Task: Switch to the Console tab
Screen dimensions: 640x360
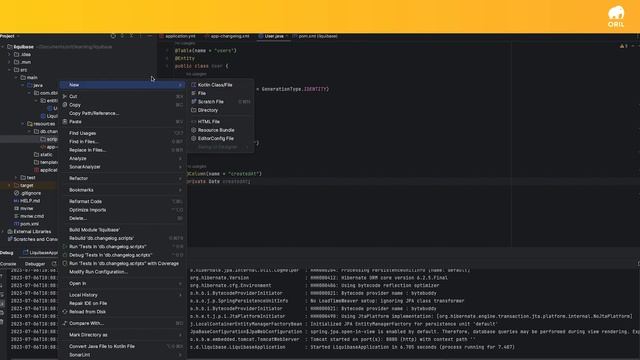Action: click(x=8, y=264)
